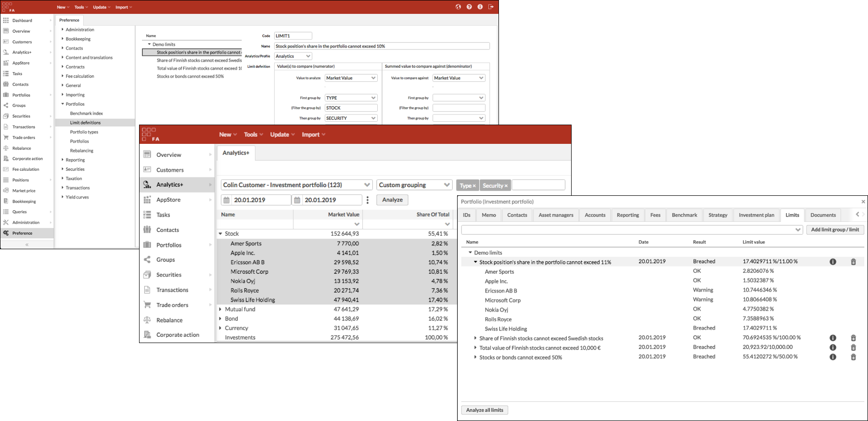Open the Tools menu in the middle window
Screen dimensions: 868x421
[254, 135]
